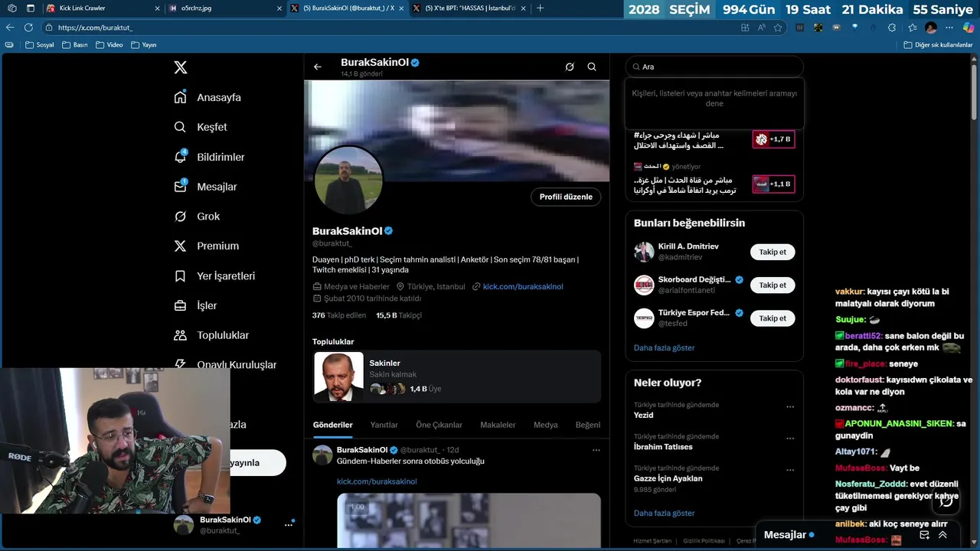Open more options for the Yezid trend

790,406
